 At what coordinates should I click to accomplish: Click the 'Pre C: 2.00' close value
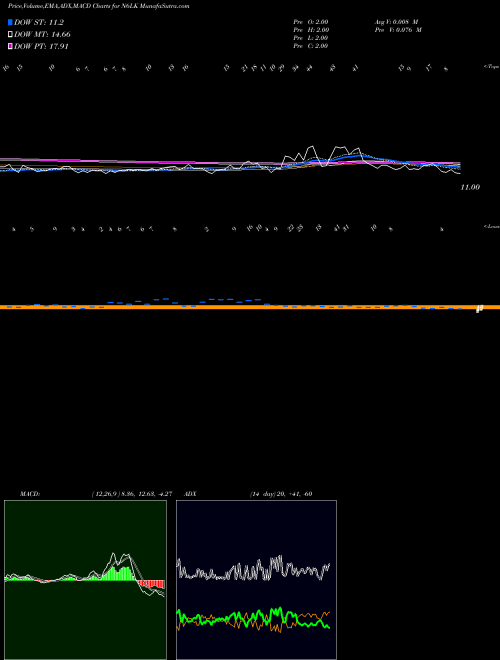pos(311,46)
